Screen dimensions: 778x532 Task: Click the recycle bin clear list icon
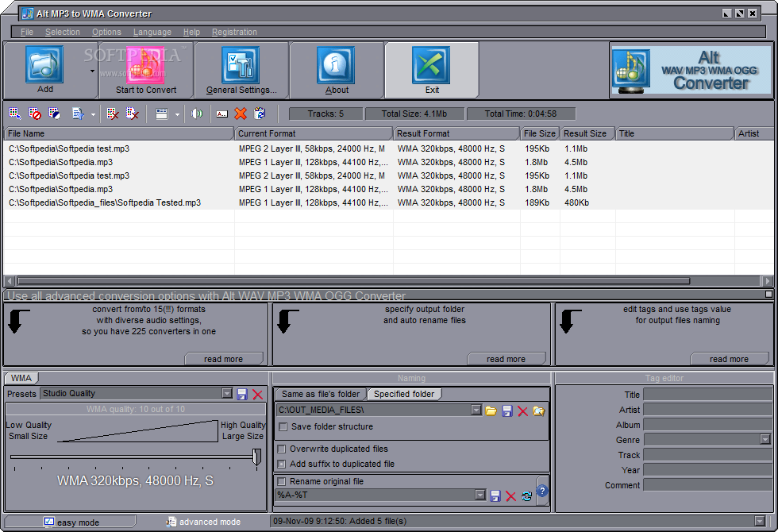[x=260, y=114]
